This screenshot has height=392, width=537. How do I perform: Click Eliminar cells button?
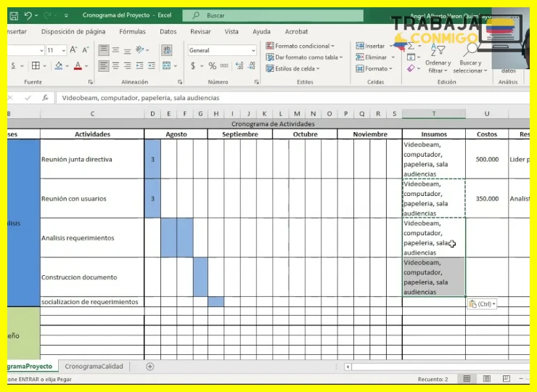point(372,57)
